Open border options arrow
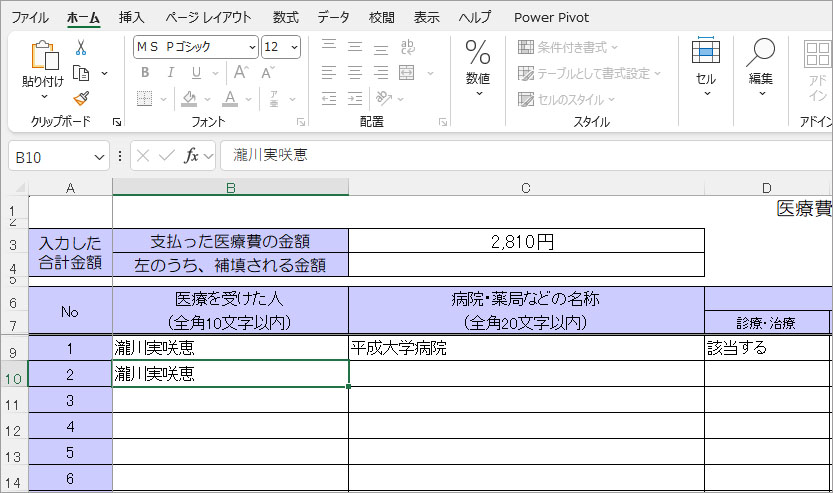This screenshot has width=833, height=493. pyautogui.click(x=164, y=99)
